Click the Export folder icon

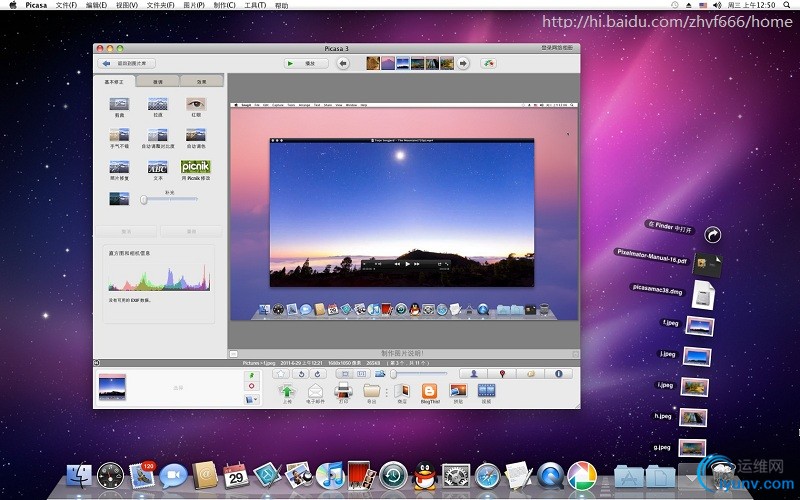pyautogui.click(x=371, y=391)
